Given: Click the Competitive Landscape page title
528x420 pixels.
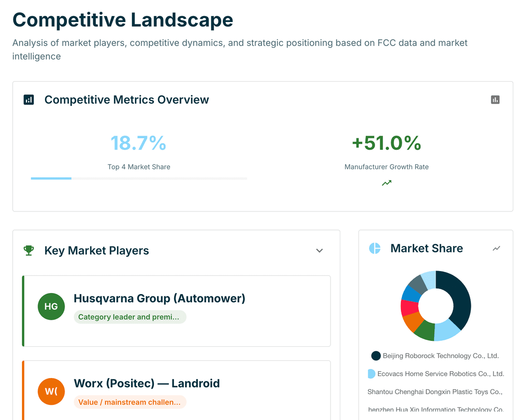Looking at the screenshot, I should 123,20.
